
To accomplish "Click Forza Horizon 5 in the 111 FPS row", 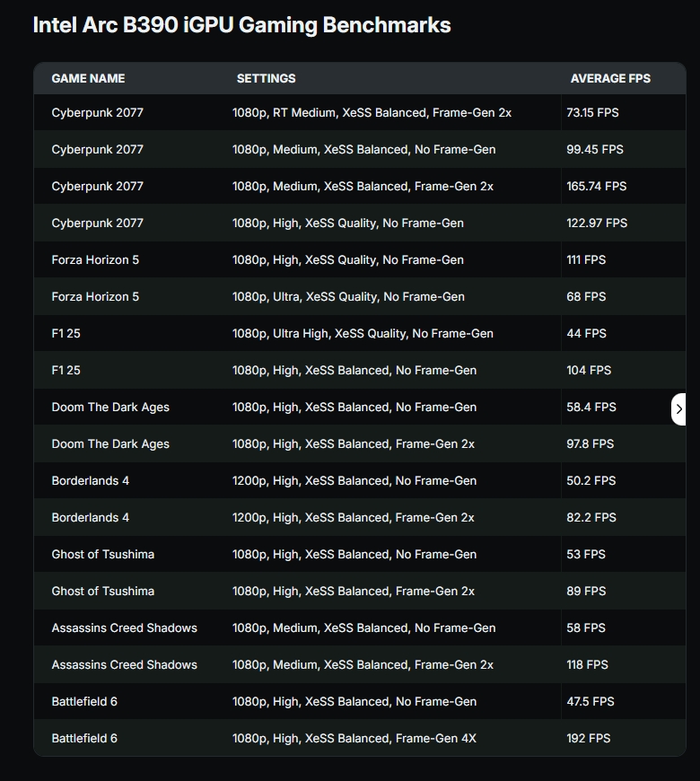I will [95, 260].
